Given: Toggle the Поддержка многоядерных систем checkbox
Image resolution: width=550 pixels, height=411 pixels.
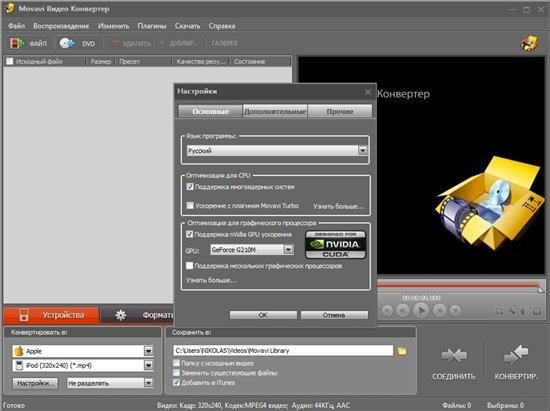Looking at the screenshot, I should coord(190,187).
